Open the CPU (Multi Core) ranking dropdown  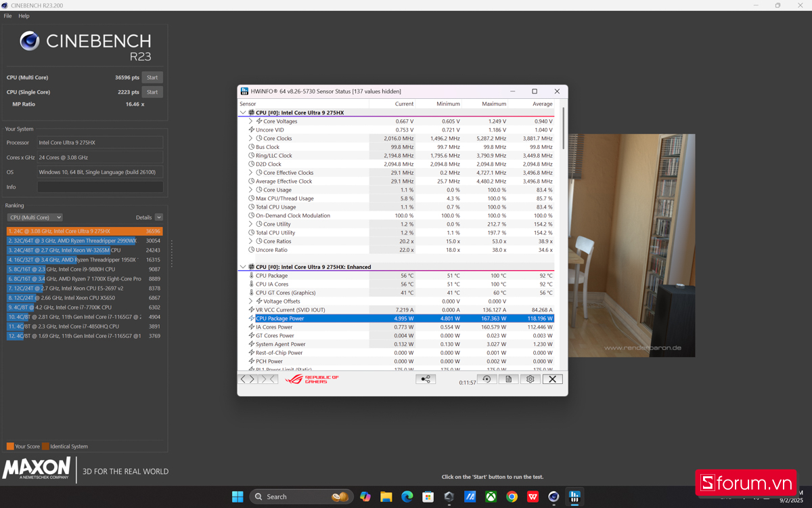[35, 217]
